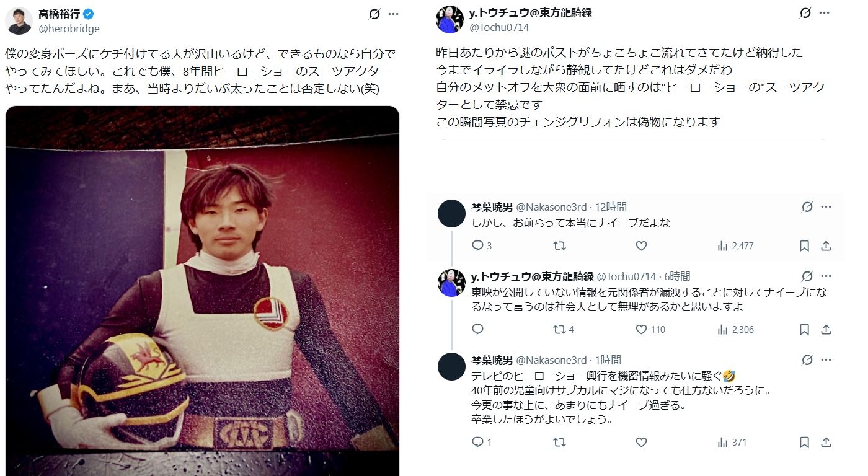Bookmark the 12時間 post by 琴葉暁男
The image size is (868, 476).
804,245
